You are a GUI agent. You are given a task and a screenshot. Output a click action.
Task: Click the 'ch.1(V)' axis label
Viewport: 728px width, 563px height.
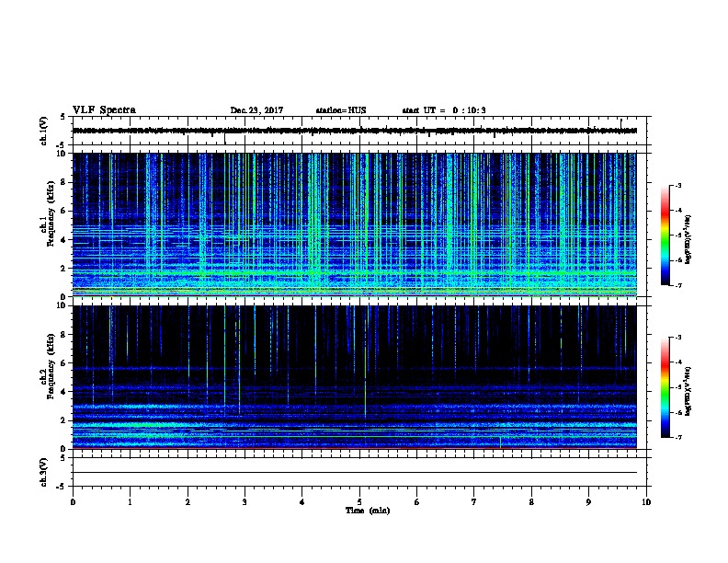44,131
